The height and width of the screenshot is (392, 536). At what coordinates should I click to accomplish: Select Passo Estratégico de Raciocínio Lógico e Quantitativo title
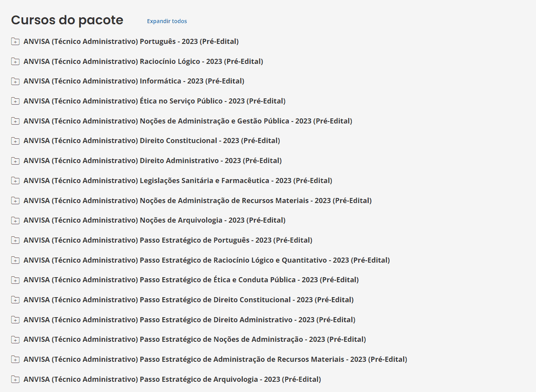[207, 260]
